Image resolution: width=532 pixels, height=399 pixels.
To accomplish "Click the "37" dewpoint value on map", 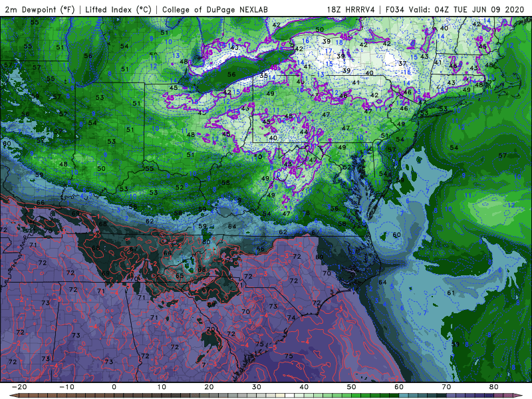I will click(402, 63).
